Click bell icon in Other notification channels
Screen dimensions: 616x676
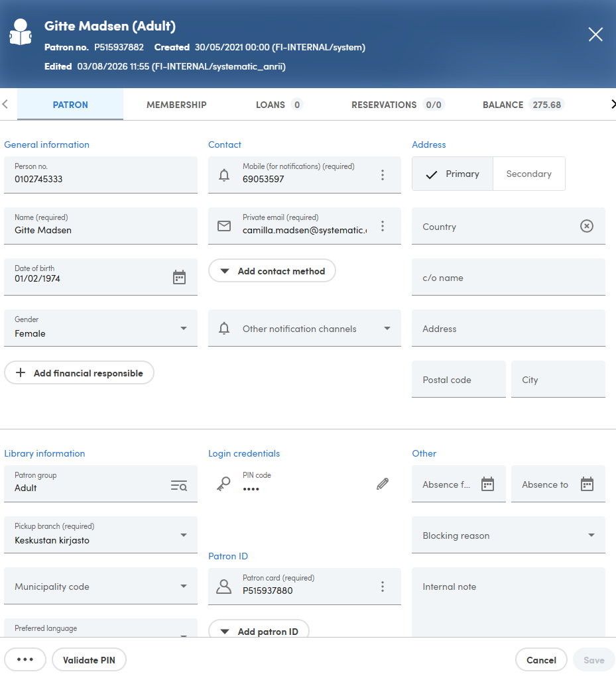click(224, 329)
